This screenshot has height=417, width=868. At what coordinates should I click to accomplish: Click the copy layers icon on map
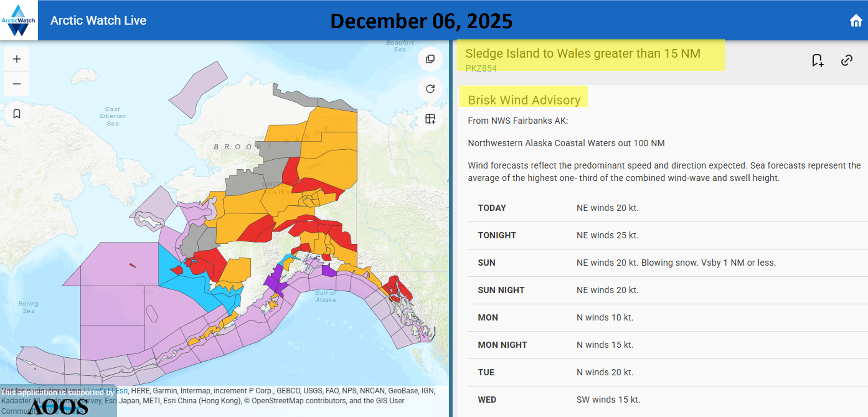(430, 59)
